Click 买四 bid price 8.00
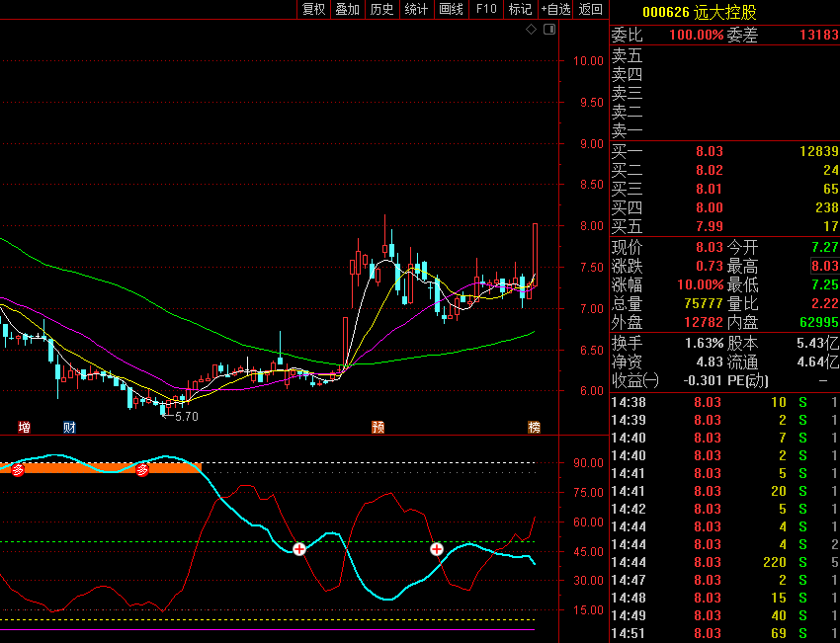Viewport: 840px width, 643px height. tap(710, 207)
